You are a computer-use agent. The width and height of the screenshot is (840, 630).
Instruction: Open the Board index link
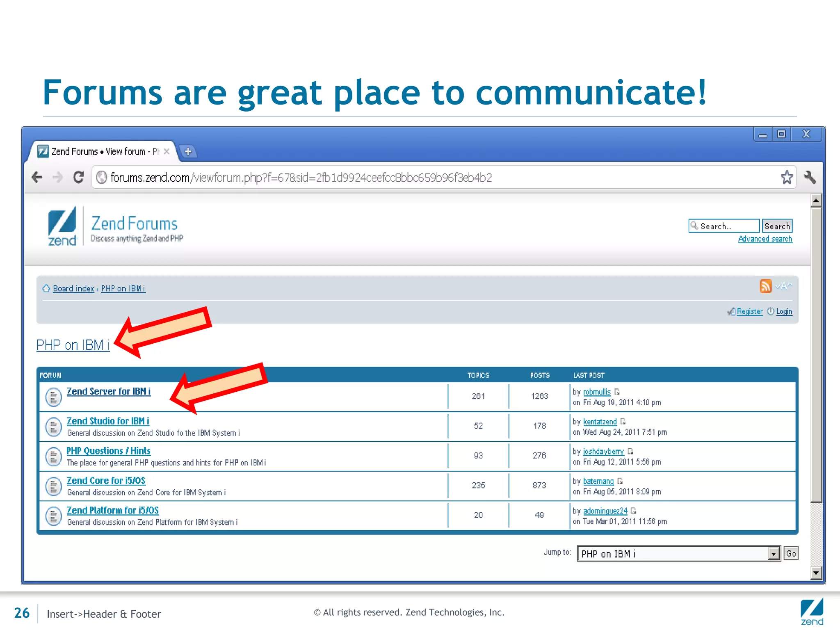point(73,288)
